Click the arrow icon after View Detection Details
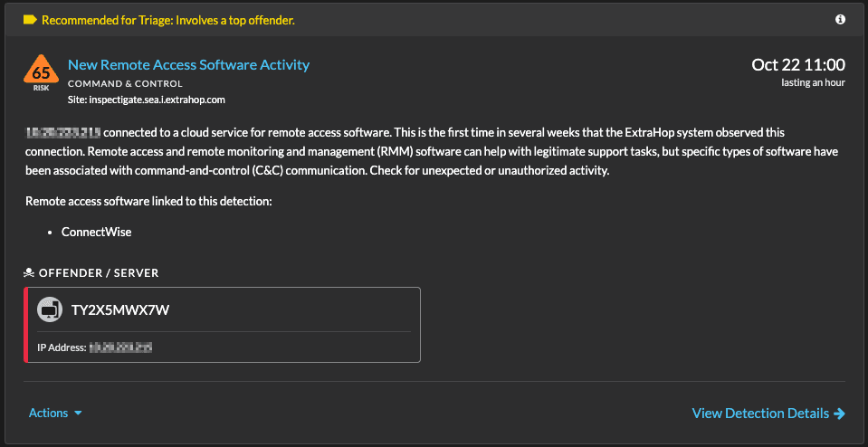 [840, 414]
